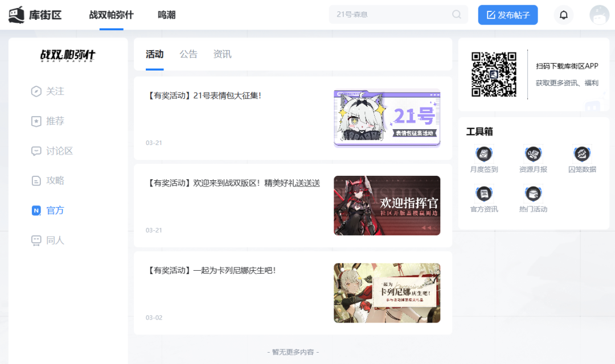Click 囚笼数据 label text
Viewport: 615px width, 364px height.
coord(582,169)
